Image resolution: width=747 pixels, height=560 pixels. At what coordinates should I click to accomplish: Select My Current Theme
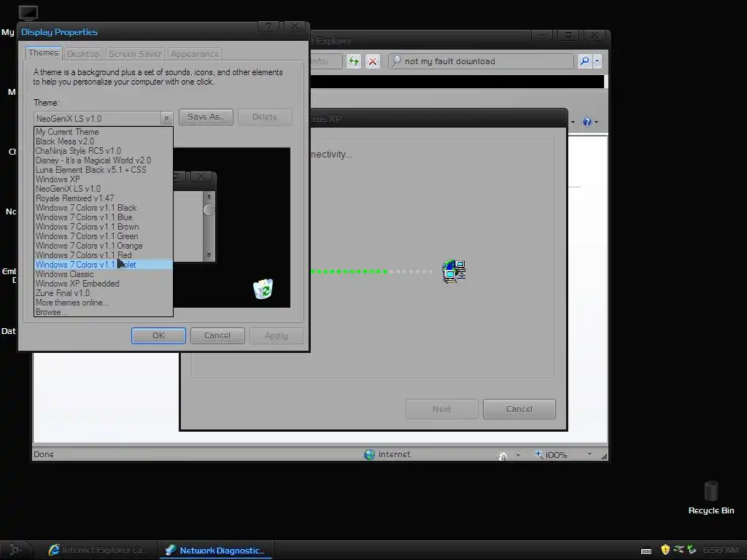pyautogui.click(x=104, y=132)
